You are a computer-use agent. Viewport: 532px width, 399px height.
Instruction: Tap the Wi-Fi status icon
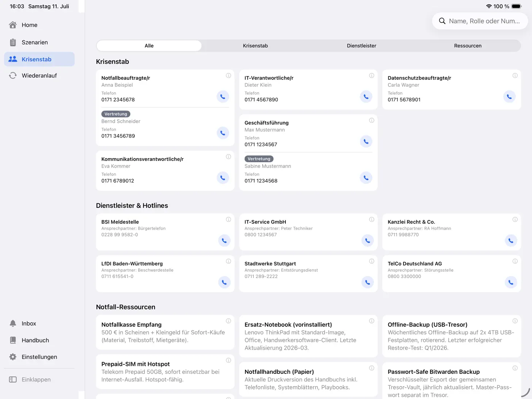click(489, 6)
